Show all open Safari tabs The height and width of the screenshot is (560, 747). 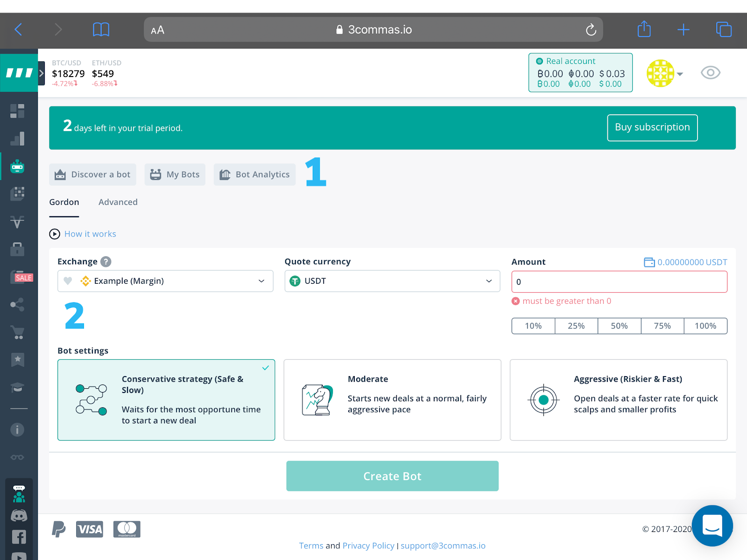tap(724, 29)
